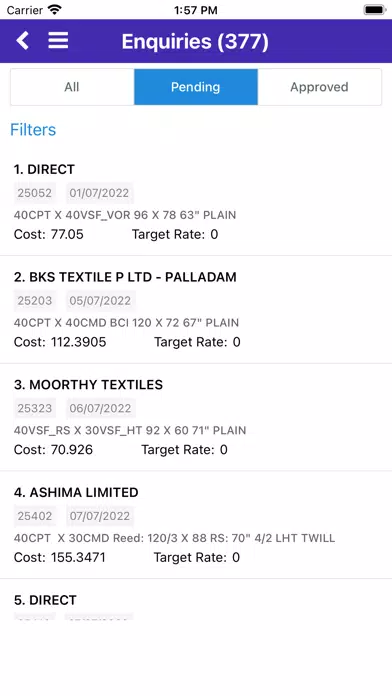Tap date tag 05/07/2022
Viewport: 392px width, 696px height.
(100, 301)
